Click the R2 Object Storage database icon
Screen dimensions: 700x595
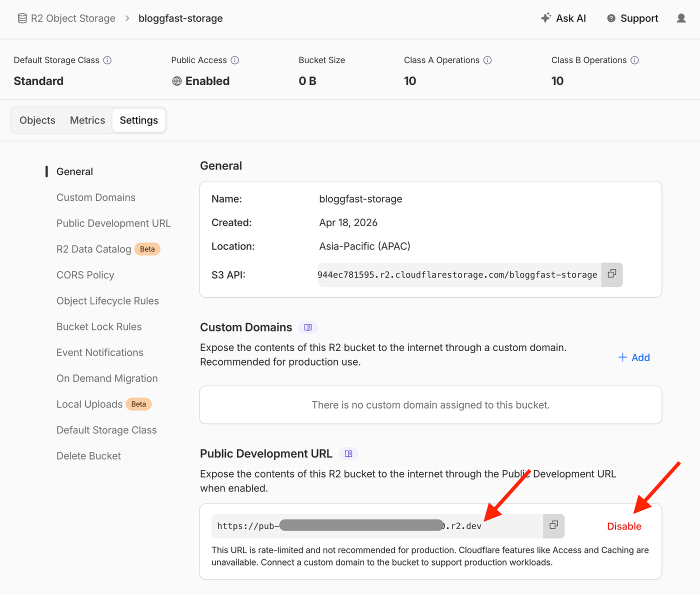click(21, 17)
